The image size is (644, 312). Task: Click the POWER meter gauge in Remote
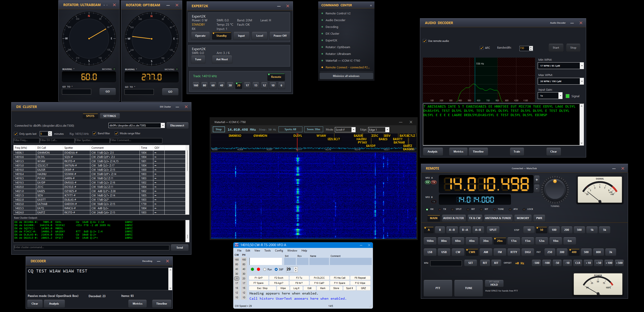[x=598, y=284]
